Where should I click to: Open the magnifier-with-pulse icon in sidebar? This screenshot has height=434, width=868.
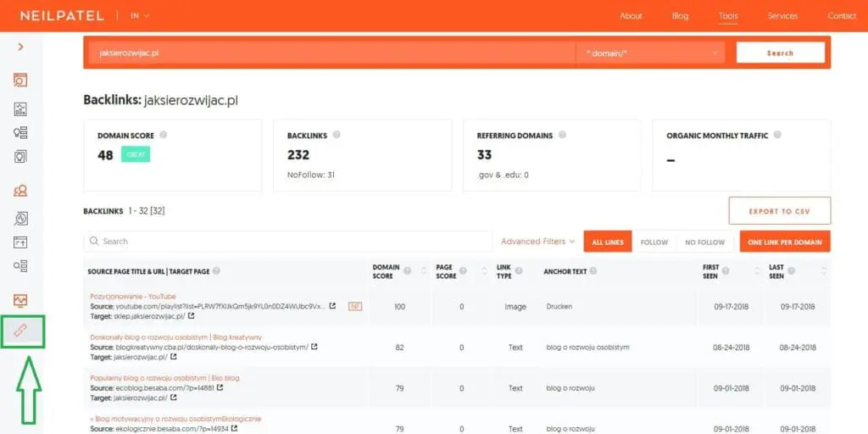coord(20,219)
